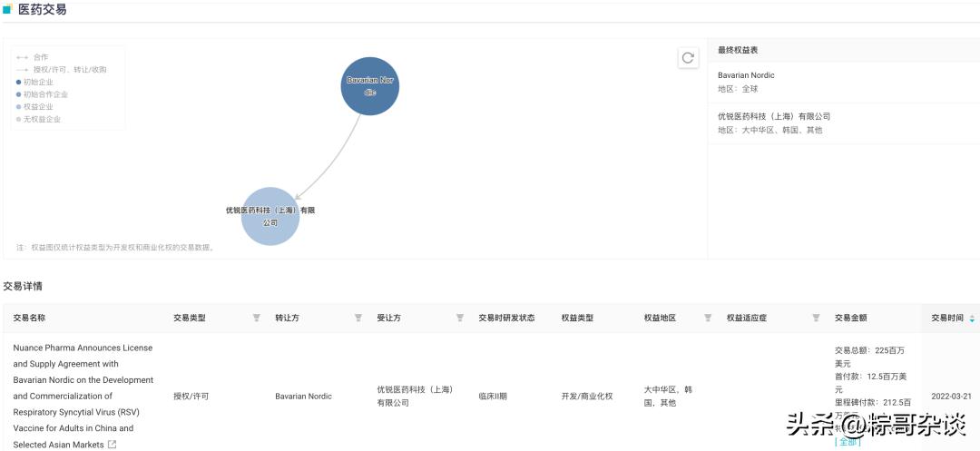Viewport: 980px width, 451px height.
Task: Click the arrow linking the two company nodes
Action: 331,160
